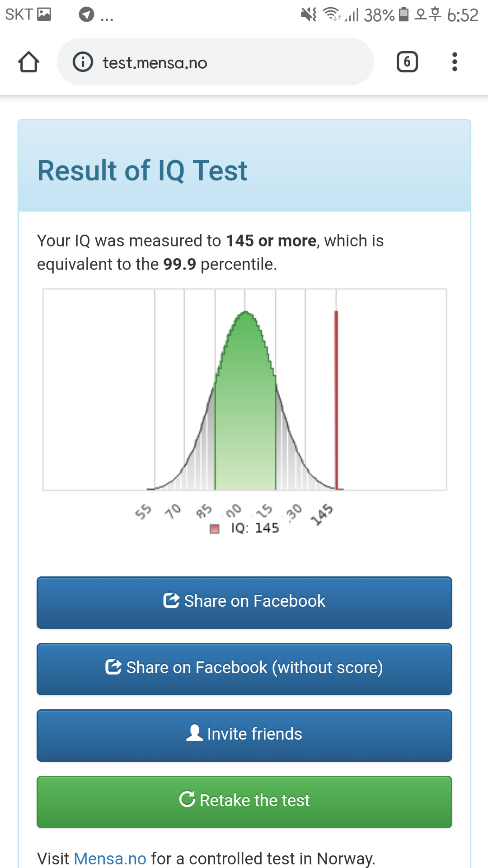Tap the Telegram notification icon in status bar

pyautogui.click(x=86, y=14)
